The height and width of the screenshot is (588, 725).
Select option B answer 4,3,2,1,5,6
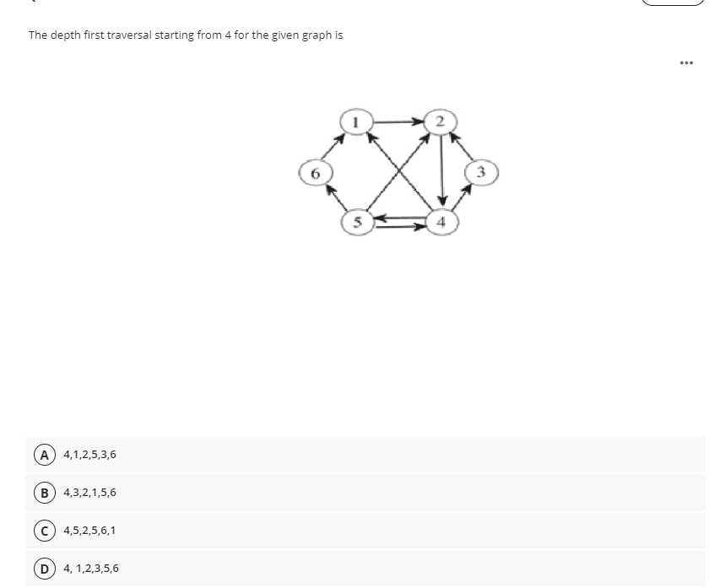click(x=89, y=493)
